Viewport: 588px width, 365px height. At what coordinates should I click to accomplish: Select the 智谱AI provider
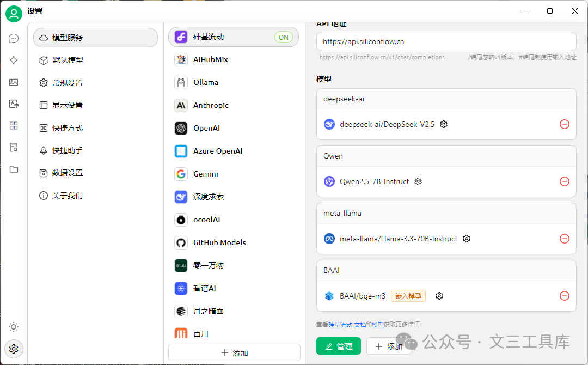(234, 289)
